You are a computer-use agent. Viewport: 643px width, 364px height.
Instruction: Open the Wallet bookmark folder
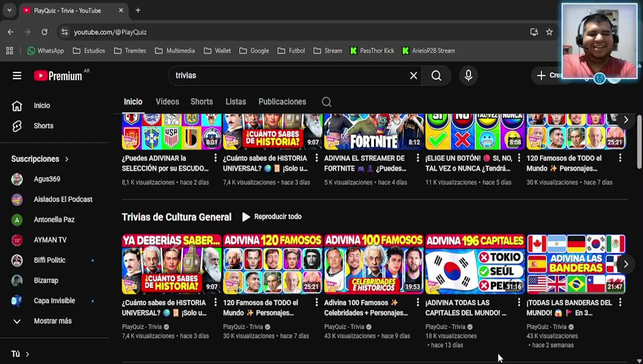tap(217, 51)
